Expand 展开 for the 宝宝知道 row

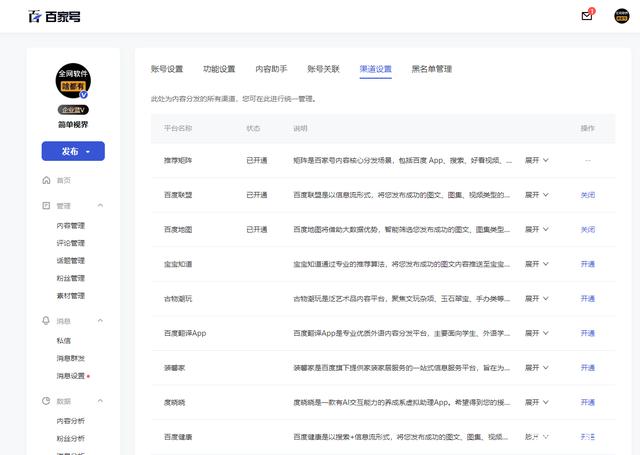click(x=536, y=264)
